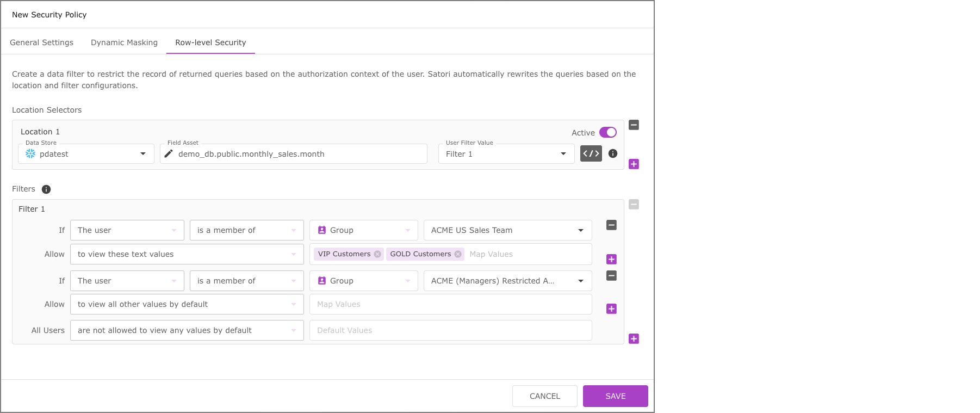
Task: Open the 'to view these text values' dropdown
Action: 187,254
